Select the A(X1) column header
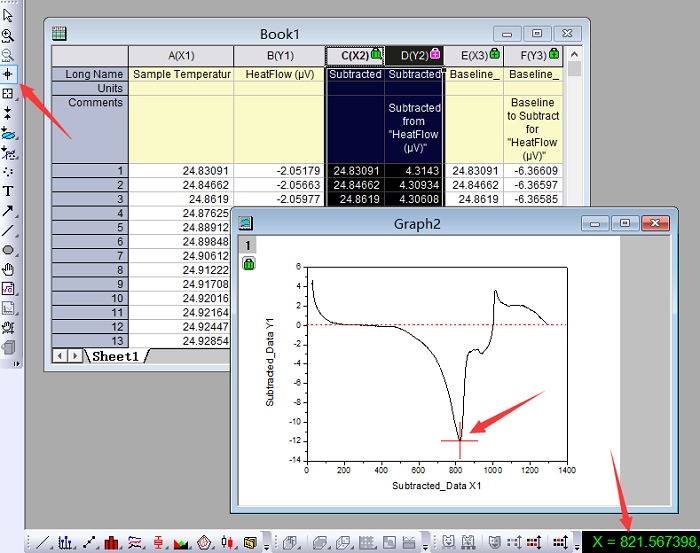 tap(181, 56)
